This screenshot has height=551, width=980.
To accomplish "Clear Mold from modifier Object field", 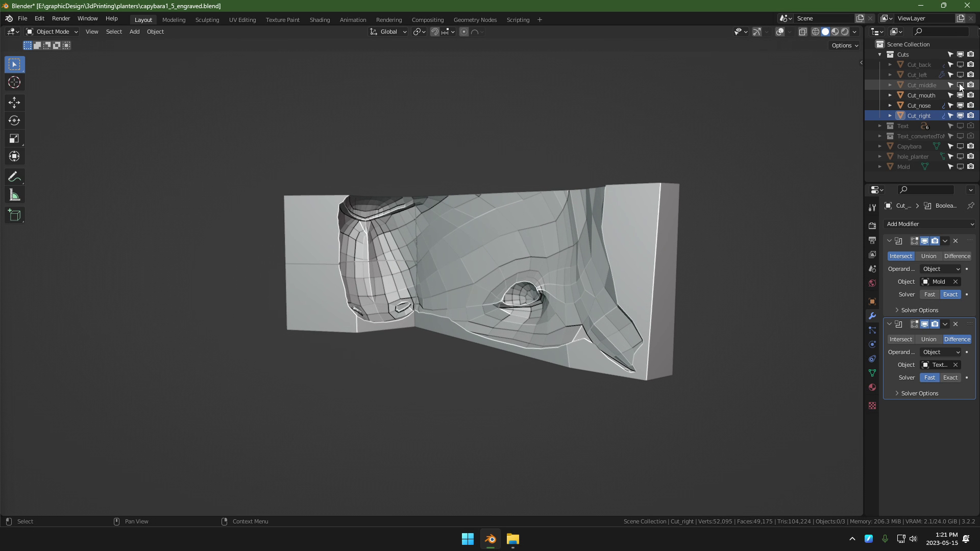I will click(x=955, y=282).
